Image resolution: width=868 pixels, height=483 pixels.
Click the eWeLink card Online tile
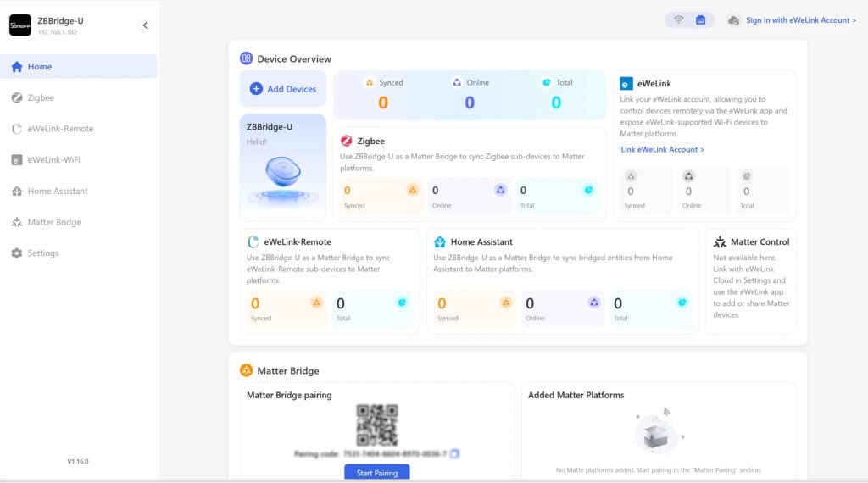point(703,191)
